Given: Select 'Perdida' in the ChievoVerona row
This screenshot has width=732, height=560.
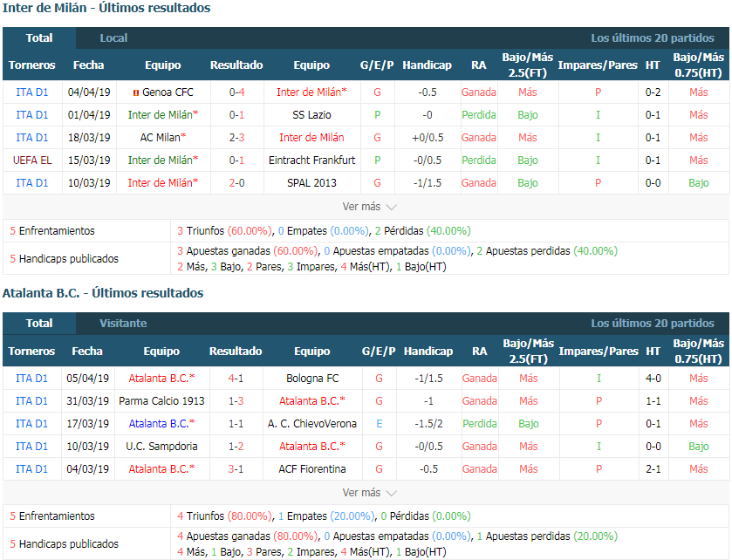Looking at the screenshot, I should pyautogui.click(x=480, y=424).
